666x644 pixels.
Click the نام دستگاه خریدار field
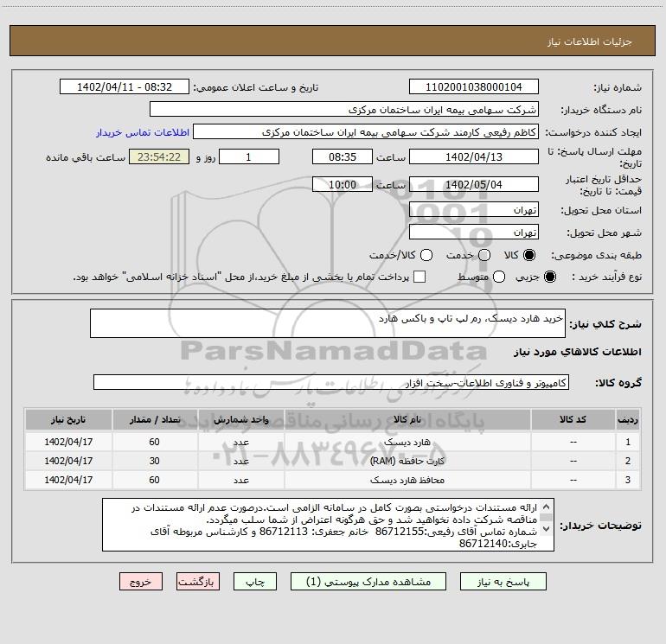[x=344, y=110]
